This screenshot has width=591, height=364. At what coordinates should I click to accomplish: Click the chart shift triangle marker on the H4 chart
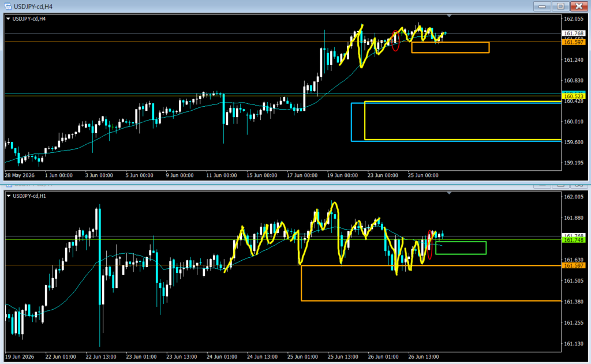tap(449, 16)
